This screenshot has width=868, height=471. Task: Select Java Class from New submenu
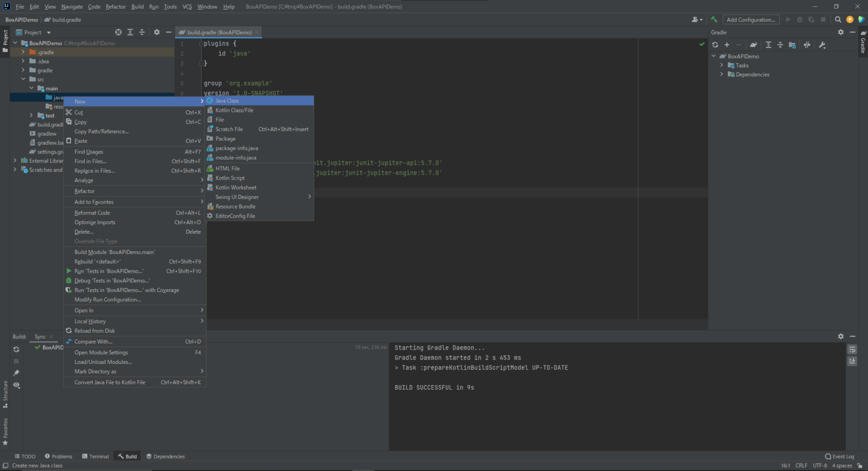(227, 101)
